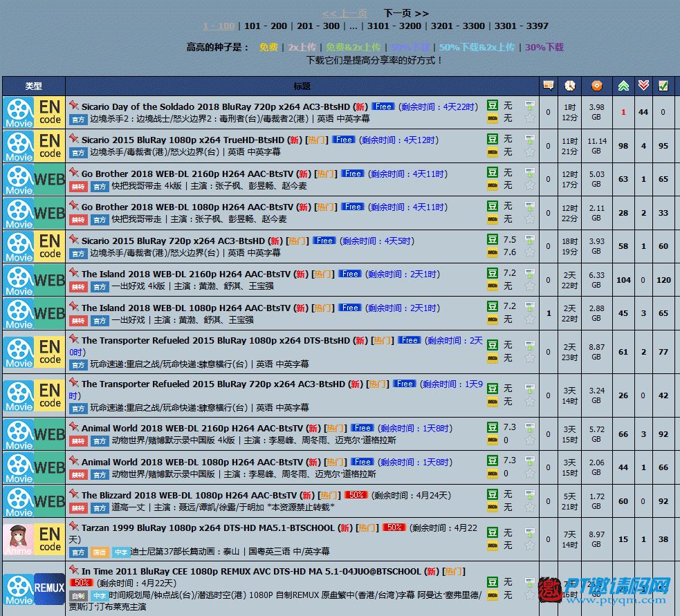The width and height of the screenshot is (680, 616).
Task: Open The Blizzard 2018 WEB-DL 1080p title
Action: [189, 496]
